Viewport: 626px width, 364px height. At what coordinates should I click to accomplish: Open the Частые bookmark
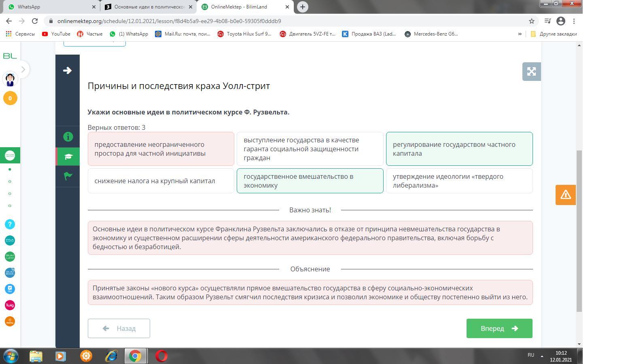click(90, 34)
